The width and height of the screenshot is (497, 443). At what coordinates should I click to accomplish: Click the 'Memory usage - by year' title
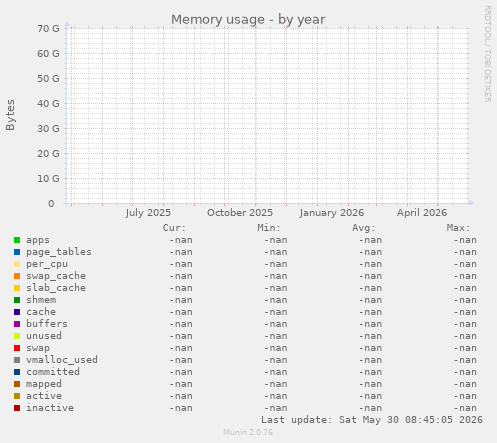coord(248,20)
